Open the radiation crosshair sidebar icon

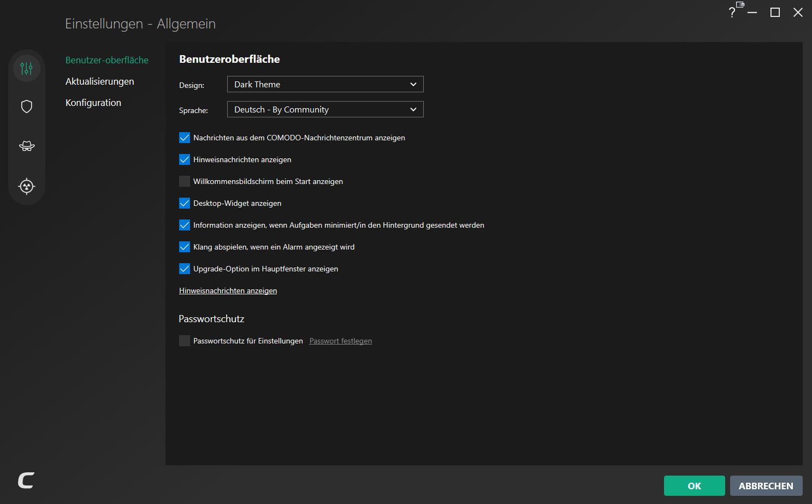[27, 186]
